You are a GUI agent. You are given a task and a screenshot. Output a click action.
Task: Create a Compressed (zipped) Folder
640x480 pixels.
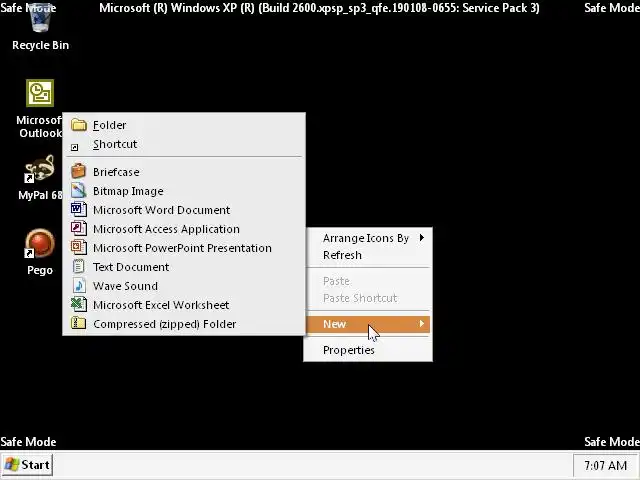tap(184, 324)
